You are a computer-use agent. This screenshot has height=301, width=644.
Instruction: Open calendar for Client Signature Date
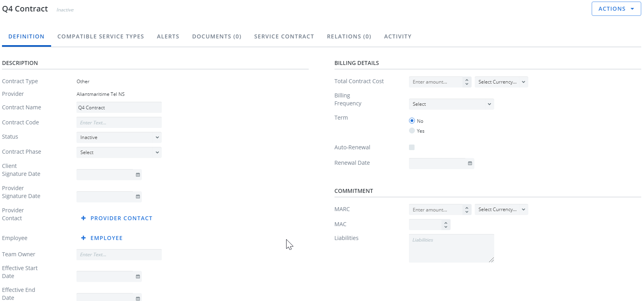pyautogui.click(x=138, y=175)
